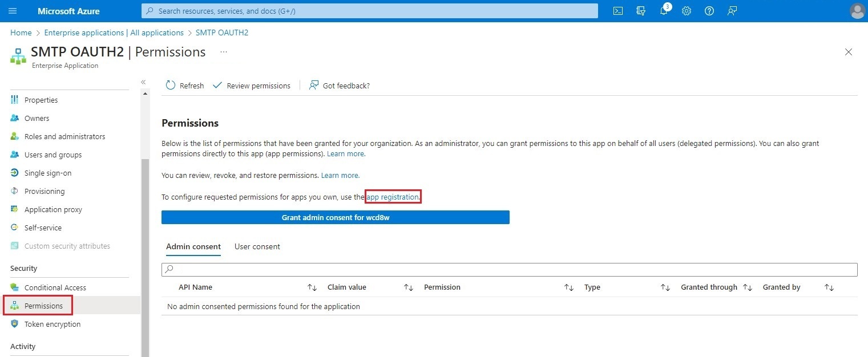Click the feedback megaphone icon
Screen dimensions: 868x357
pos(732,11)
